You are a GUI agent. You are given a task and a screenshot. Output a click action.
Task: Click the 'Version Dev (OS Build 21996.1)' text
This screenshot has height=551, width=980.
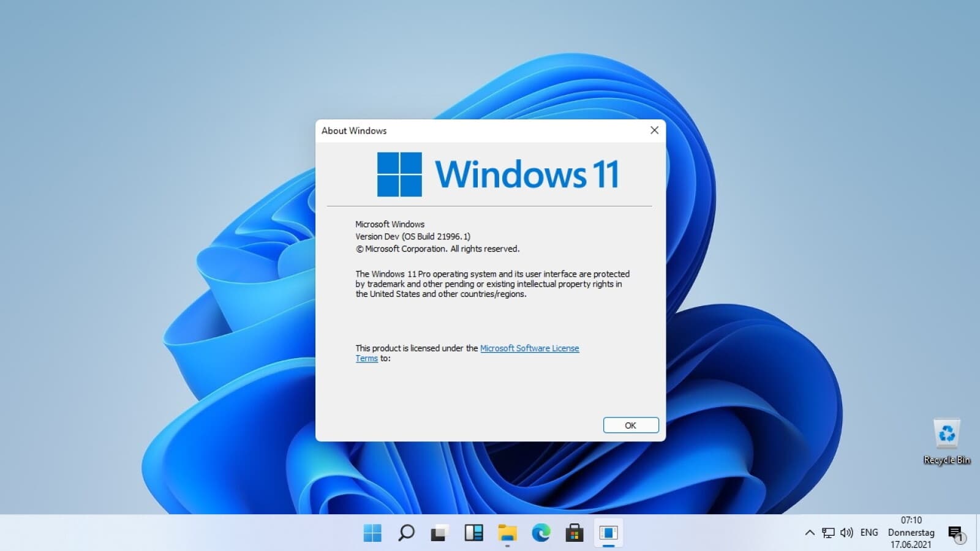pos(413,236)
